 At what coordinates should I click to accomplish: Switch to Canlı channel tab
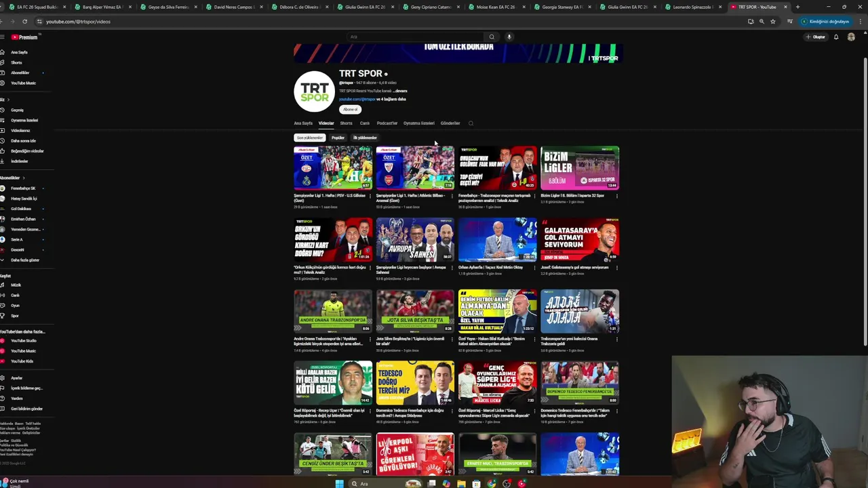[x=365, y=123]
